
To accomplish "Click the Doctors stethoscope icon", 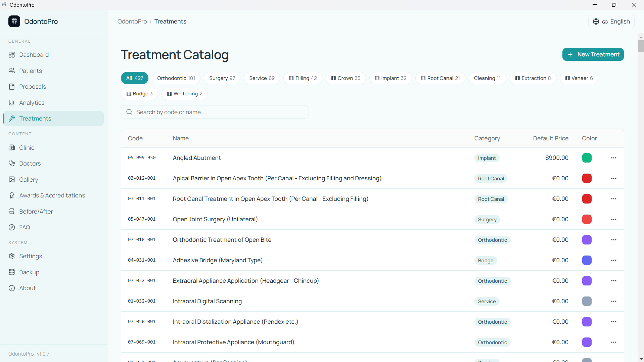I will point(12,164).
